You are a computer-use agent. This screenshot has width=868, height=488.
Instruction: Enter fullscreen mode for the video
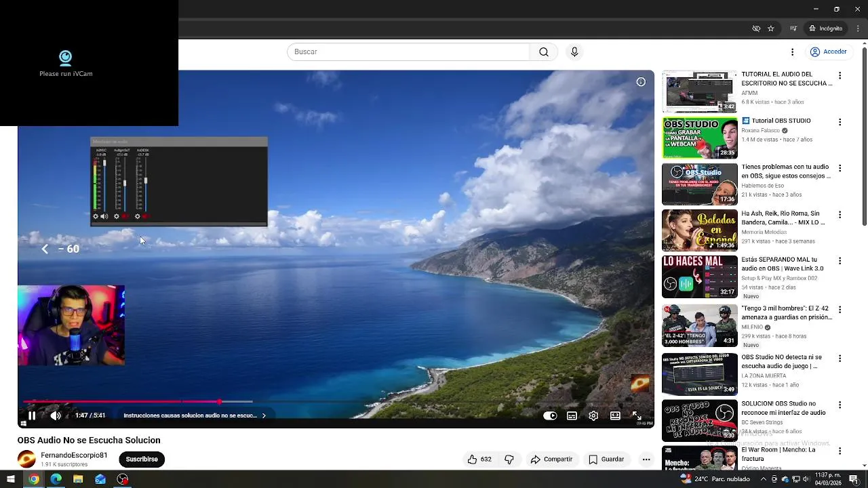click(637, 415)
